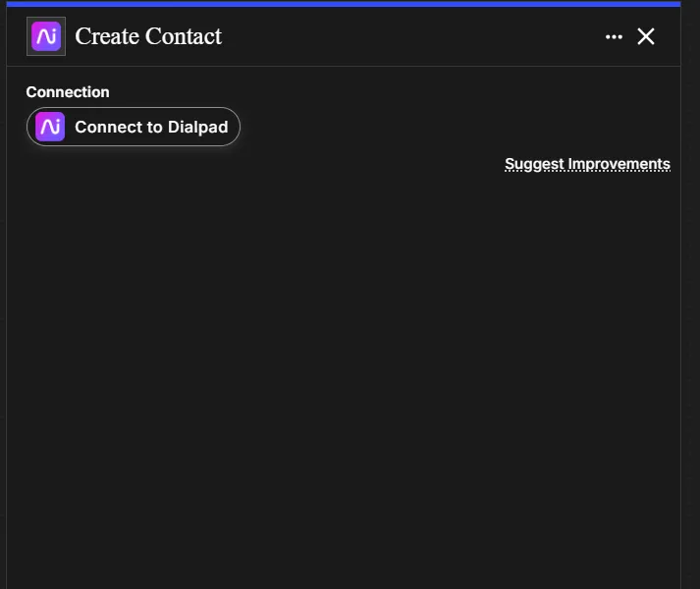Click the purple Dialpad step thumbnail

46,36
